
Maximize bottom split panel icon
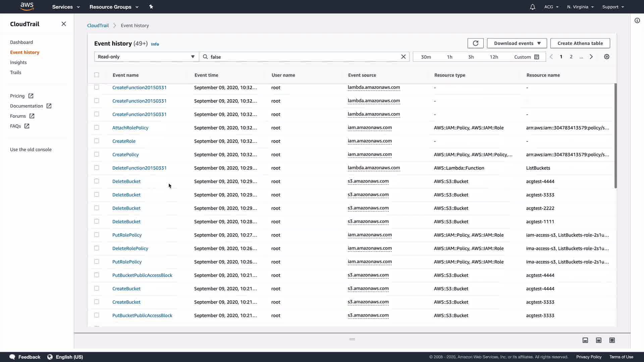tap(612, 340)
